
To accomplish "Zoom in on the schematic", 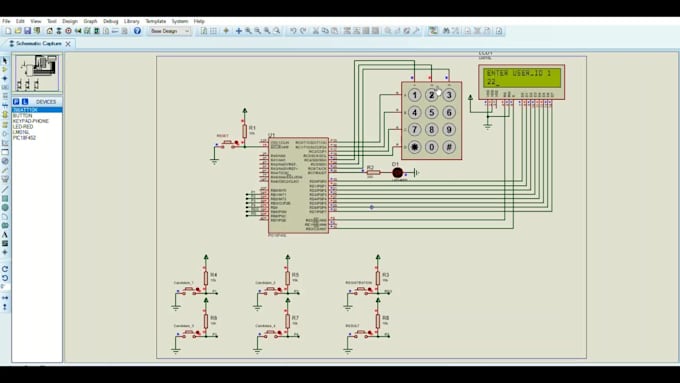I will (248, 31).
